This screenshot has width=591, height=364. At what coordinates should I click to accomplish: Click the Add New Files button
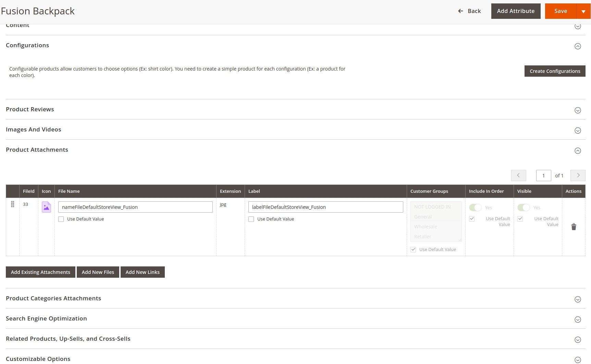[x=98, y=272]
